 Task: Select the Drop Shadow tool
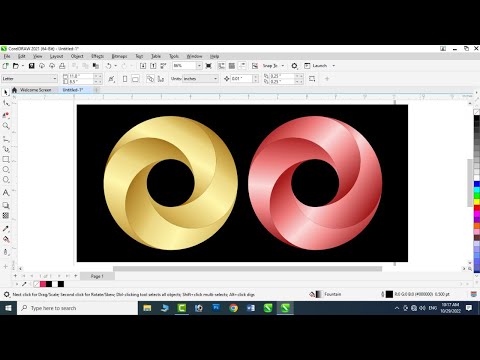(6, 205)
